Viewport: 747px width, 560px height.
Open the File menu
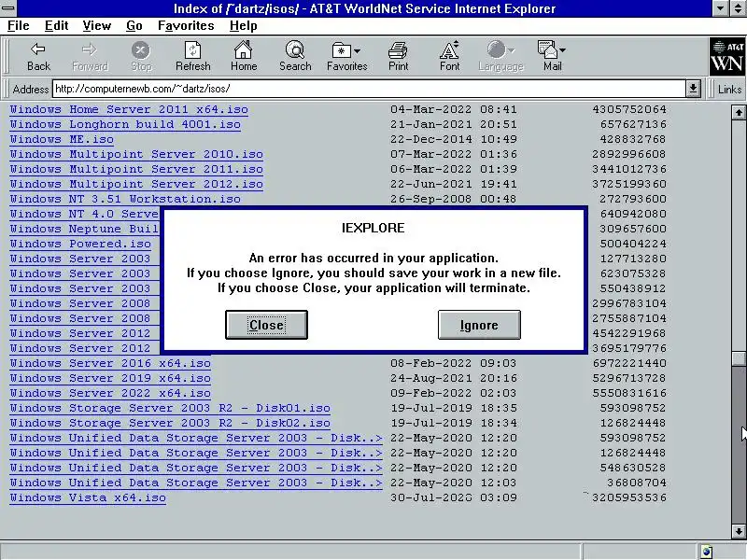coord(18,26)
